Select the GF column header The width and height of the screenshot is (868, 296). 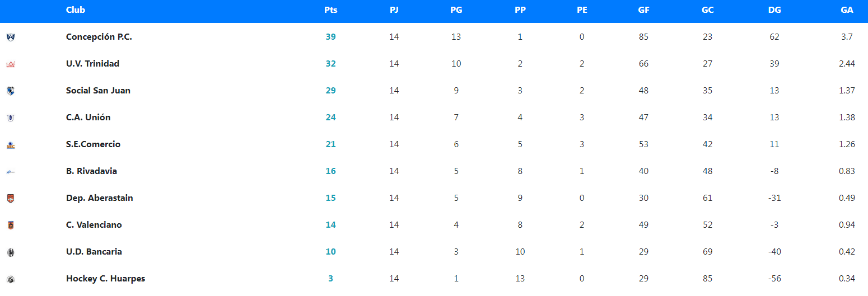643,10
